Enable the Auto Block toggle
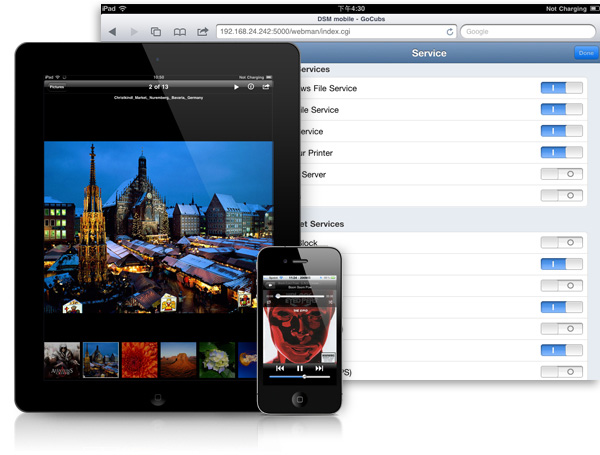 (x=561, y=242)
